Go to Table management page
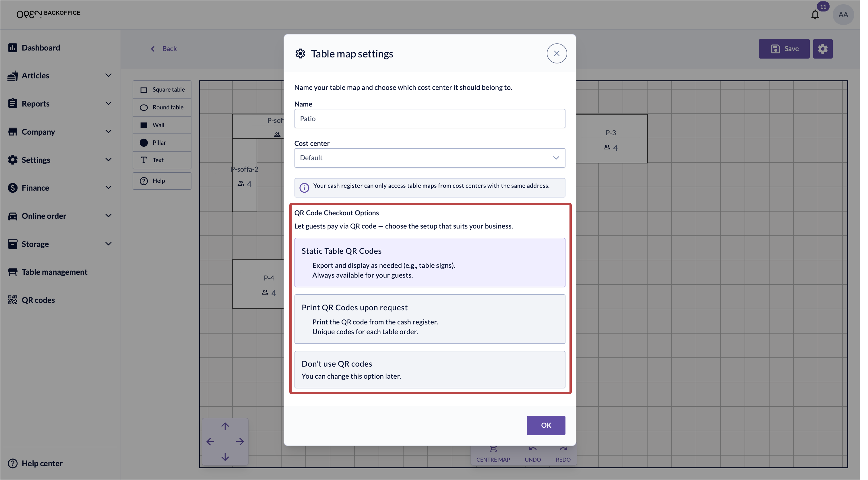 [x=54, y=272]
